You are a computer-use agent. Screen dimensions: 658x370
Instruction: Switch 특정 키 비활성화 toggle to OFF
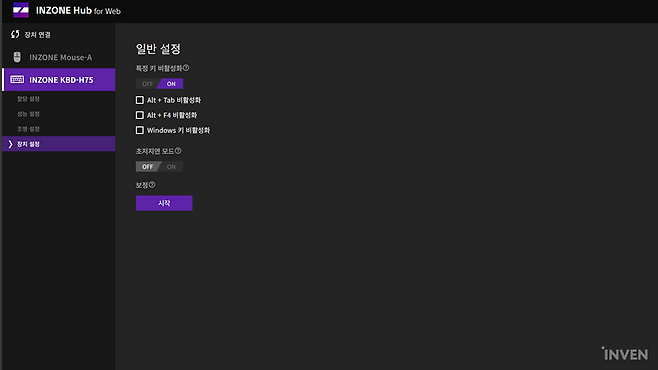click(147, 84)
